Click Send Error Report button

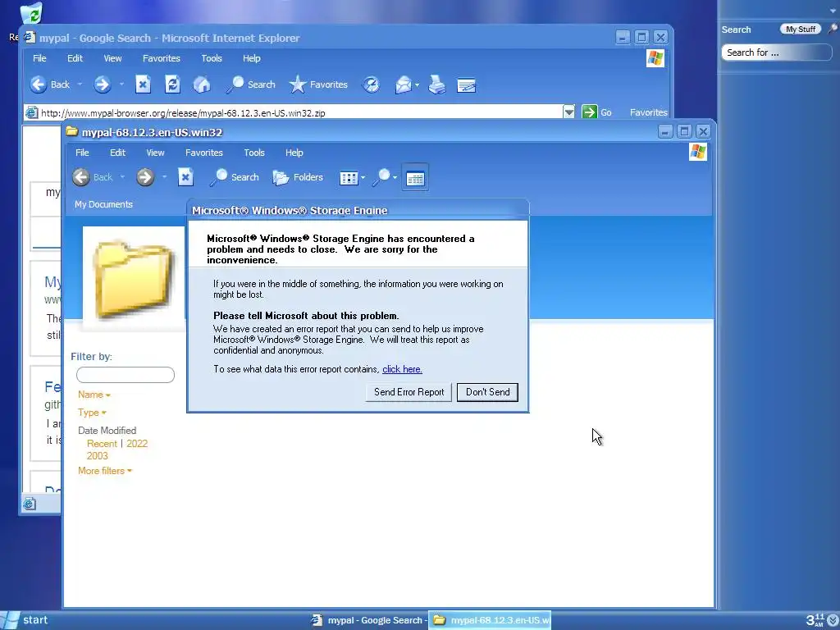point(409,392)
